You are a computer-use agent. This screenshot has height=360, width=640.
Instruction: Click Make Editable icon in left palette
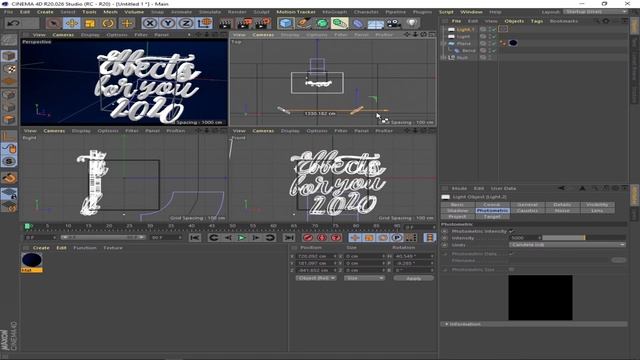click(x=9, y=40)
